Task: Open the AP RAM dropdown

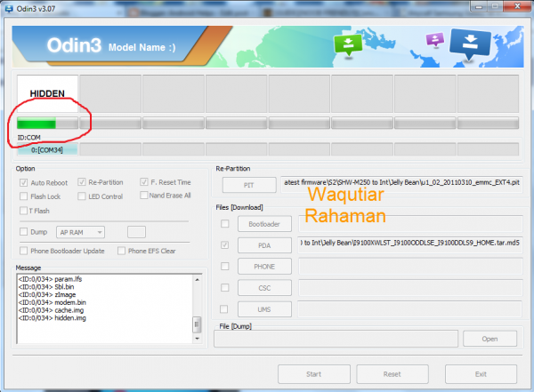Action: tap(80, 232)
